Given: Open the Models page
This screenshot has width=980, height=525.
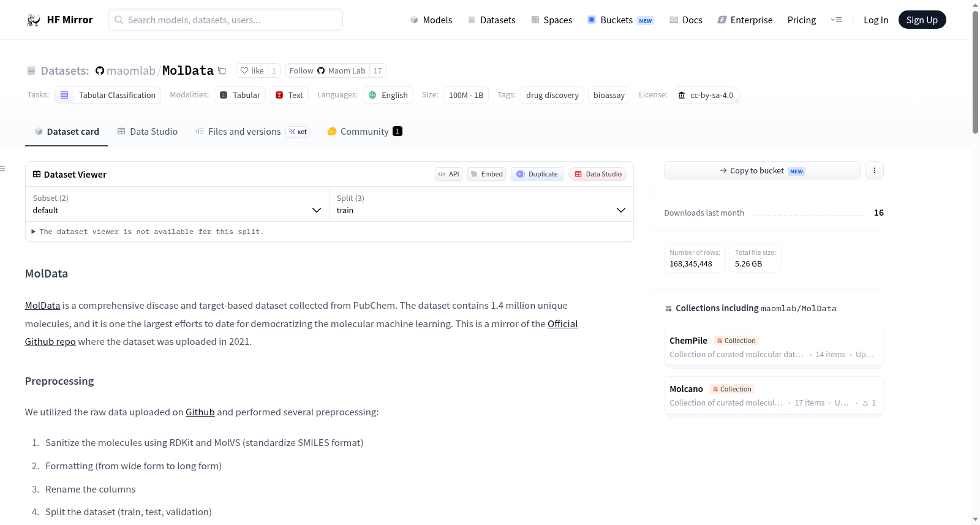Looking at the screenshot, I should tap(431, 20).
